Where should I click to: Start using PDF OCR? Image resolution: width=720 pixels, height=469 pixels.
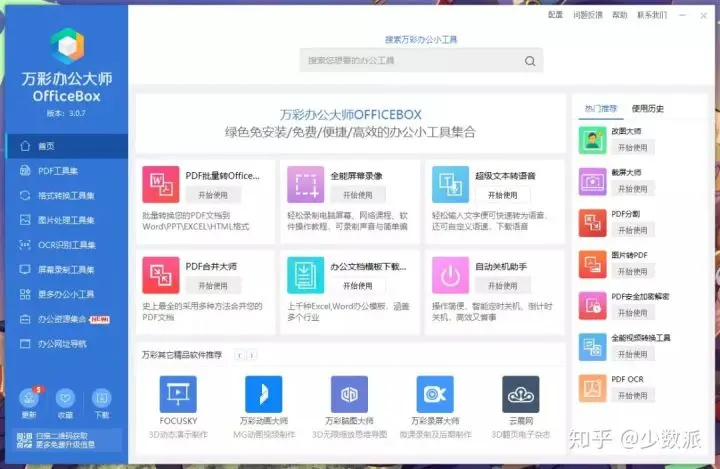click(x=633, y=396)
